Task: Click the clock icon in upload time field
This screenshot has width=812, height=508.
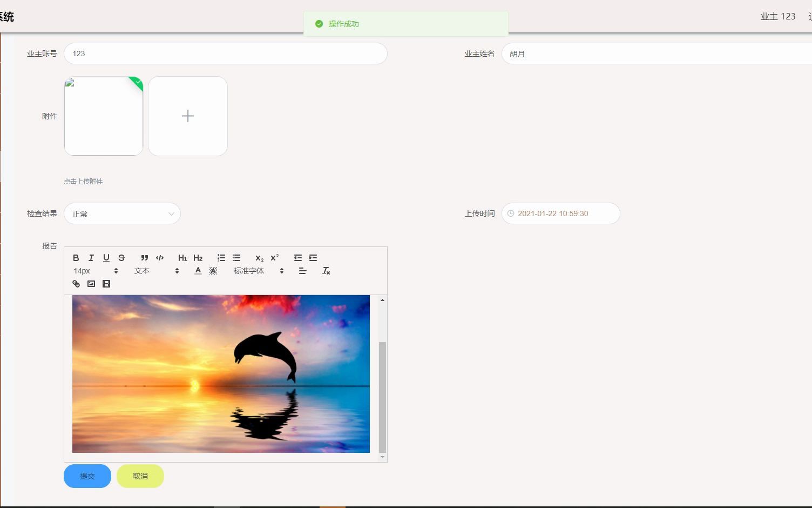Action: (511, 213)
